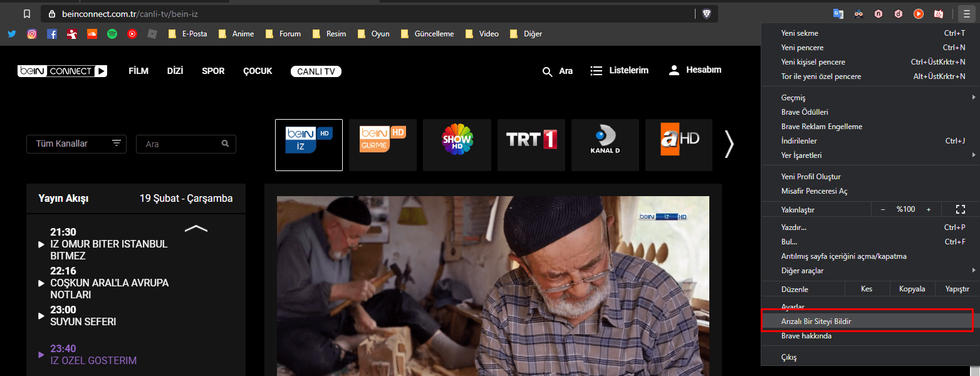Click the right arrow to see more channels
980x376 pixels.
tap(729, 144)
